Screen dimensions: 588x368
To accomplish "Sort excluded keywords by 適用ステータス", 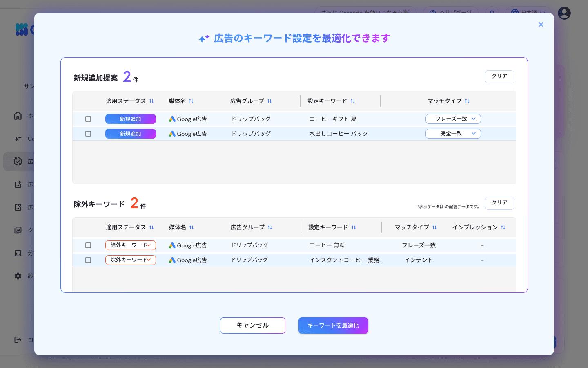I will (x=151, y=227).
